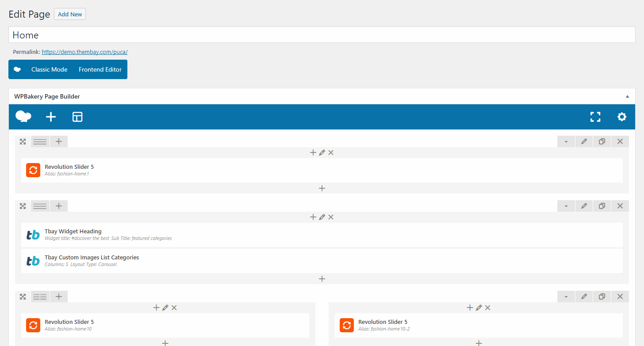This screenshot has height=346, width=644.
Task: Toggle the second row collapse arrow
Action: 566,206
